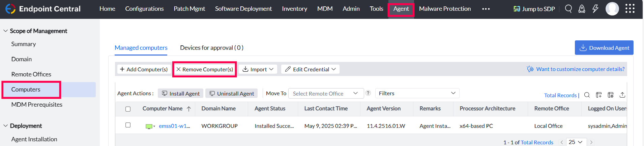The height and width of the screenshot is (146, 644).
Task: Open Want to customize computer details link
Action: pos(580,69)
